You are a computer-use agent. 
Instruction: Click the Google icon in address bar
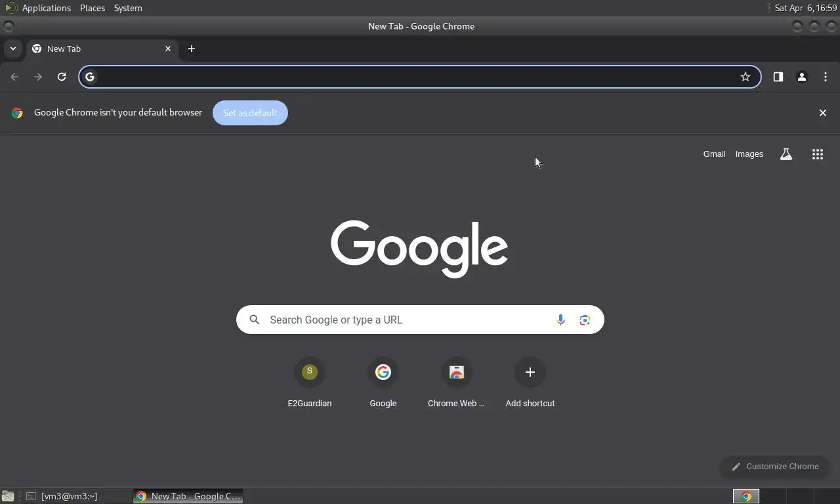[91, 77]
